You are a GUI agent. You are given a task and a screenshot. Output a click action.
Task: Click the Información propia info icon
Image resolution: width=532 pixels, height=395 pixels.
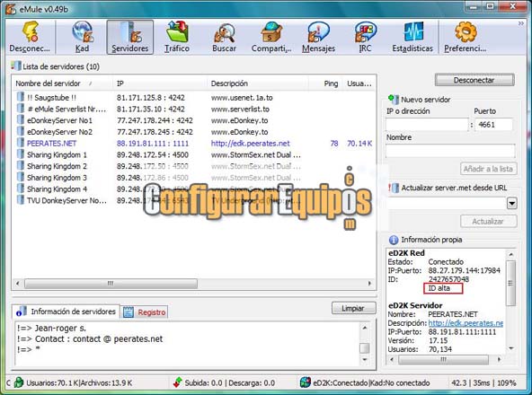[x=394, y=240]
